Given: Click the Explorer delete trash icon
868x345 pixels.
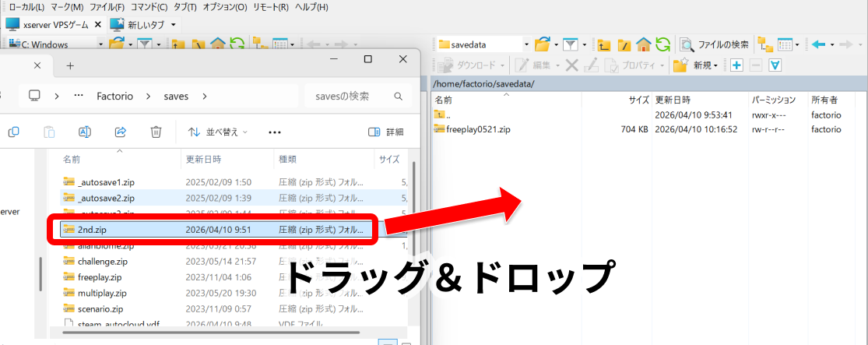Looking at the screenshot, I should click(156, 132).
